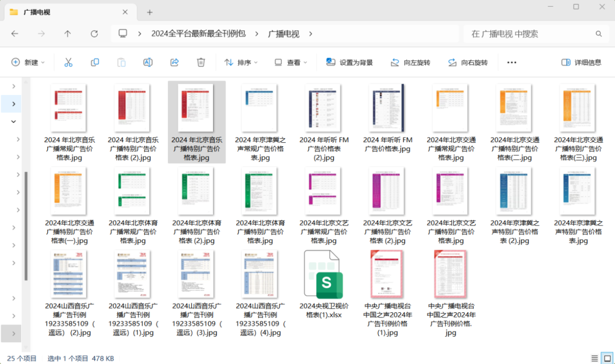Click the status text 25 个项目
Image resolution: width=615 pixels, height=364 pixels.
tap(22, 358)
